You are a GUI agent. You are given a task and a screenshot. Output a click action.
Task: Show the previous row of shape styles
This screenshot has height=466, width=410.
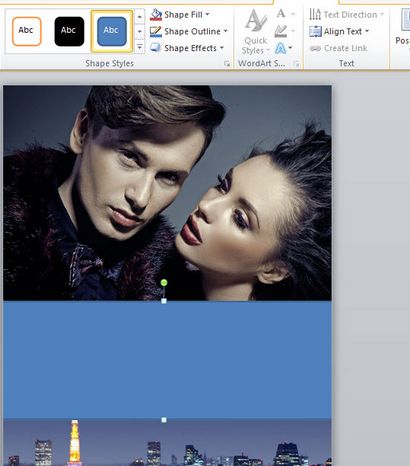click(x=140, y=16)
